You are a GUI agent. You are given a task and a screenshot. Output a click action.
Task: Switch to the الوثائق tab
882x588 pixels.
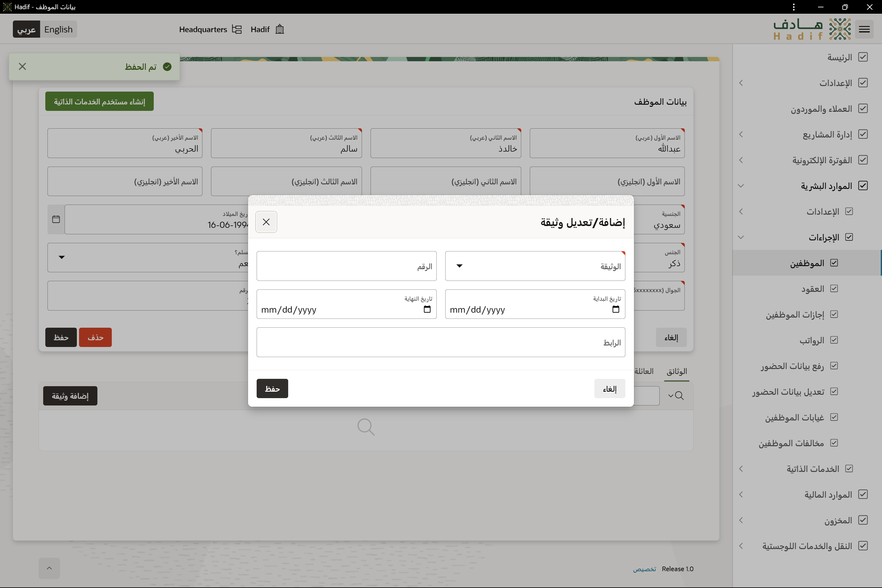677,371
